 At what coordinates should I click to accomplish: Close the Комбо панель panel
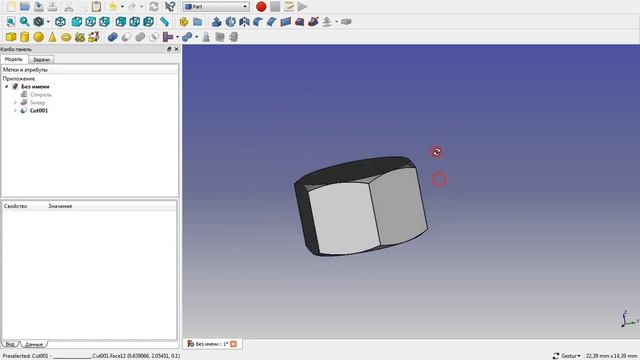click(x=176, y=49)
